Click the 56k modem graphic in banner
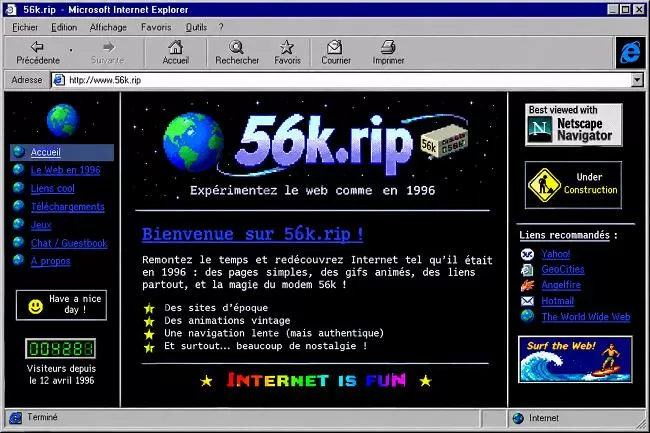650x433 pixels. click(x=444, y=142)
